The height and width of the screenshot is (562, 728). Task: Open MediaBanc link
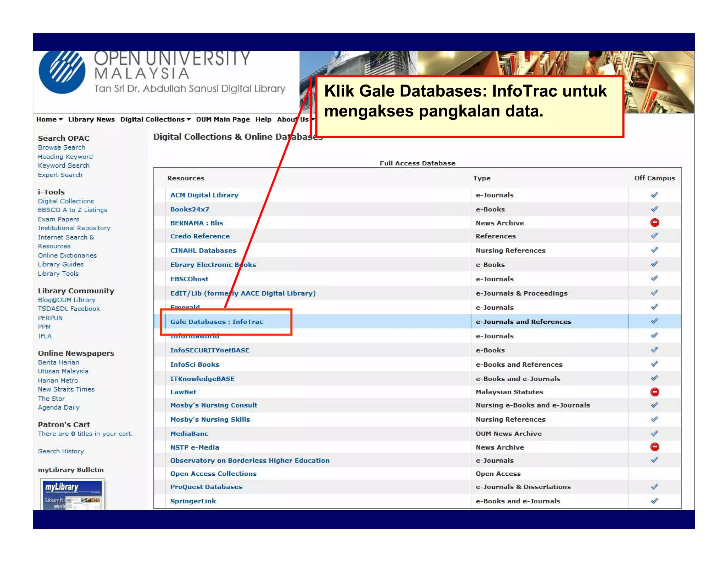(x=189, y=433)
